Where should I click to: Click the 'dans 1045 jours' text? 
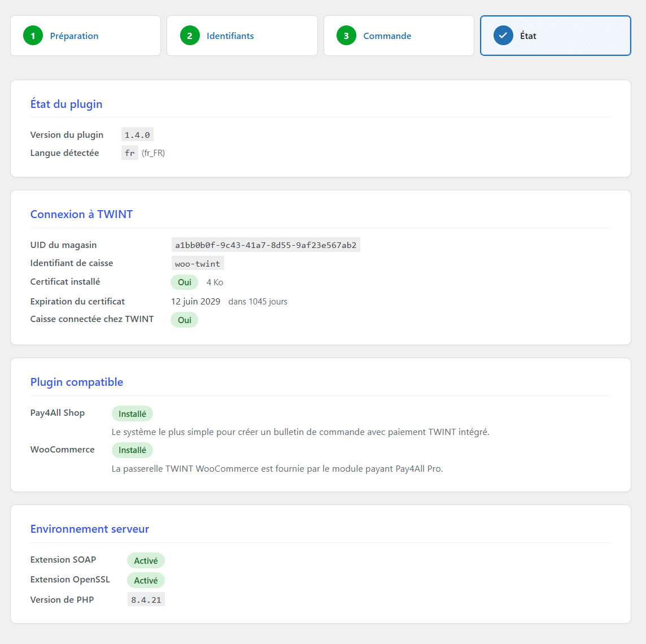point(258,302)
